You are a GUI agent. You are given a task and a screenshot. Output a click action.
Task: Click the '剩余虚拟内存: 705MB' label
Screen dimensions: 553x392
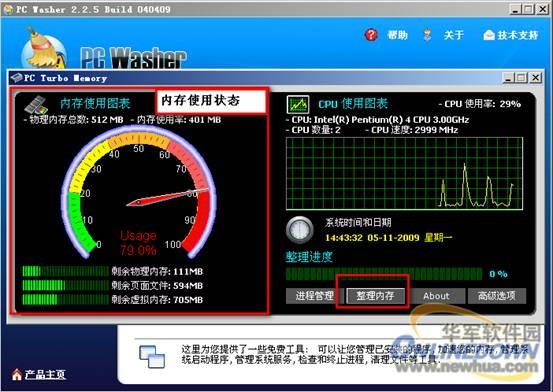[157, 300]
